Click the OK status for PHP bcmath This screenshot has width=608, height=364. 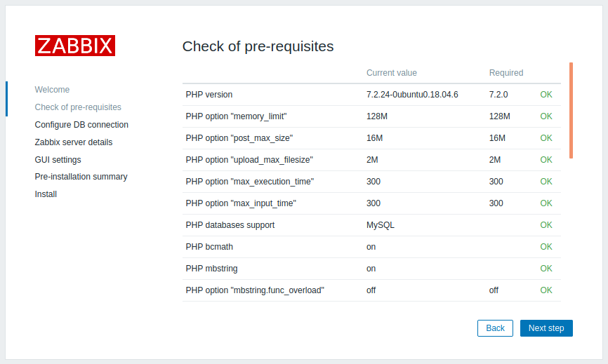click(546, 247)
